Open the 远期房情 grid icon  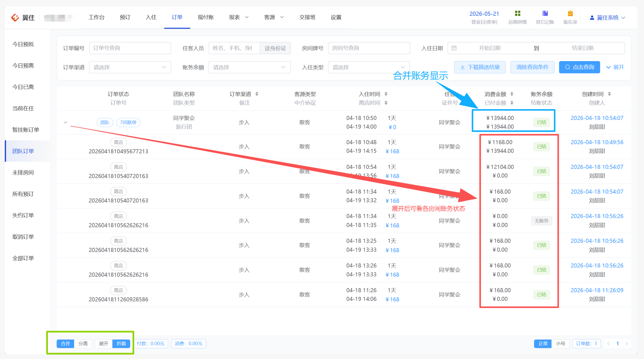(517, 13)
